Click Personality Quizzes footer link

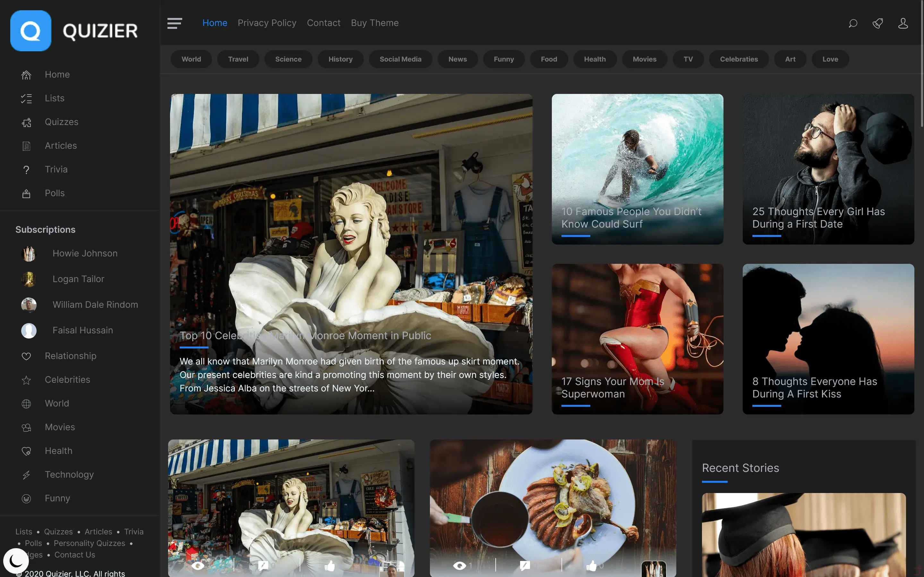(89, 543)
